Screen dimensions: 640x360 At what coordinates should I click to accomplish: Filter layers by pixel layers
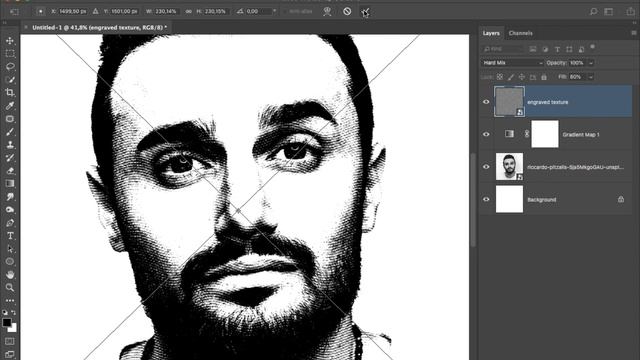(533, 49)
